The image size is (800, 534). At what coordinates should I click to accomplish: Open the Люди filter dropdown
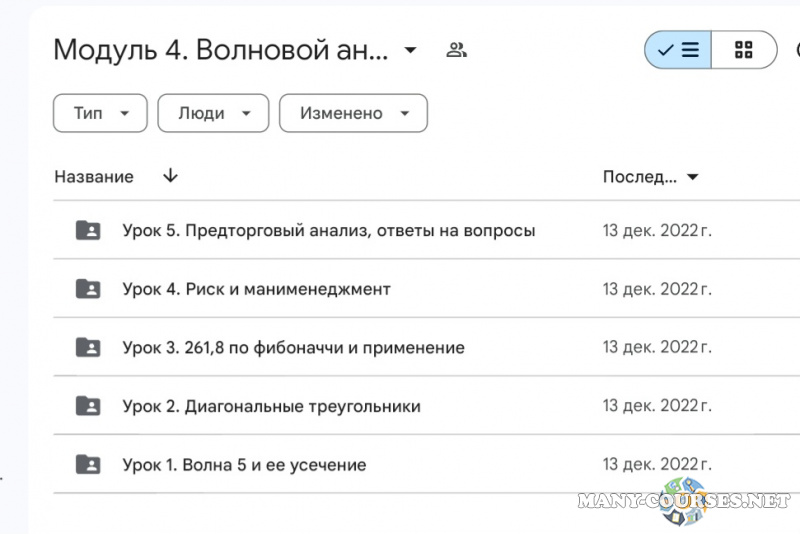pyautogui.click(x=213, y=113)
